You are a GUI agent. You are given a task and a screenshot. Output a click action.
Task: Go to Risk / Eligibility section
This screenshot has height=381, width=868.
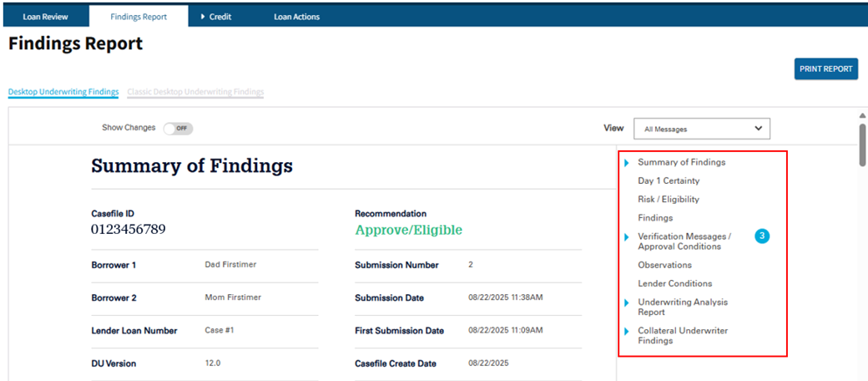[x=669, y=199]
